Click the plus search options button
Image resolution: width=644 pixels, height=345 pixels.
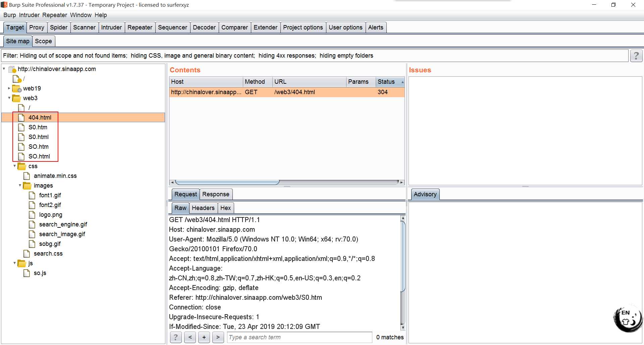pos(204,337)
